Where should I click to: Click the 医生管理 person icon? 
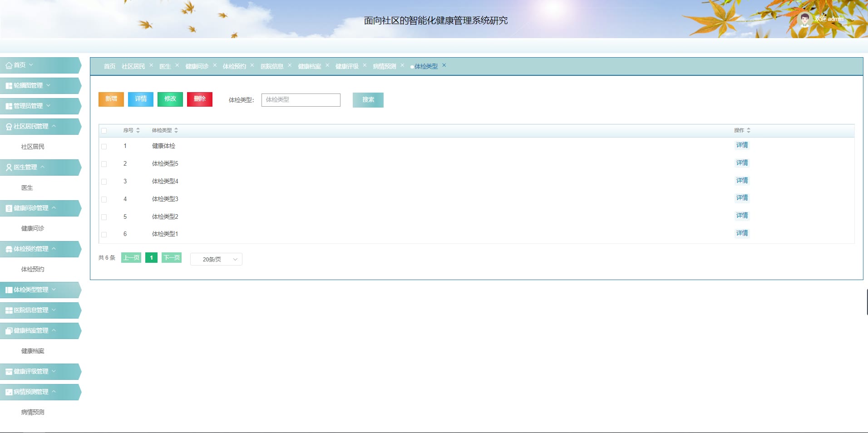9,167
